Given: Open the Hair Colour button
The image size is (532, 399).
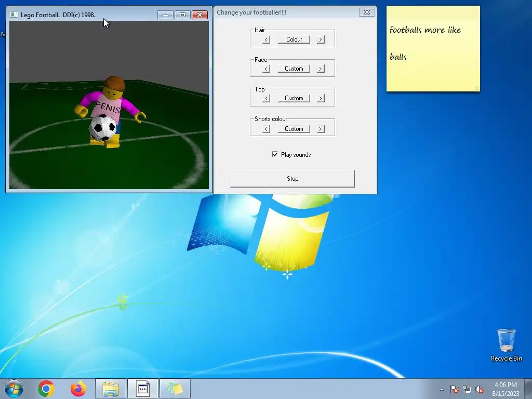Looking at the screenshot, I should point(294,39).
